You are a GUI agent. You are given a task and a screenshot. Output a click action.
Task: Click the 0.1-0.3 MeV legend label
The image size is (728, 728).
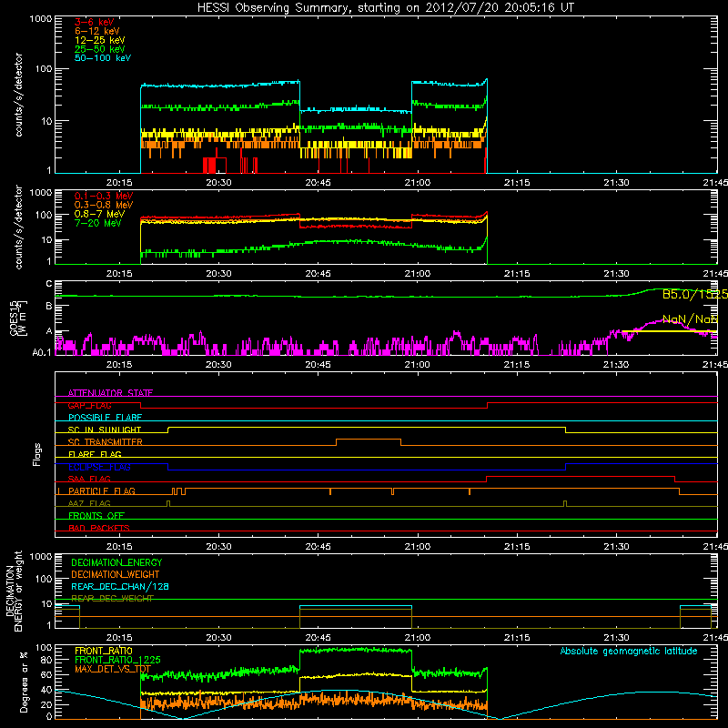104,196
